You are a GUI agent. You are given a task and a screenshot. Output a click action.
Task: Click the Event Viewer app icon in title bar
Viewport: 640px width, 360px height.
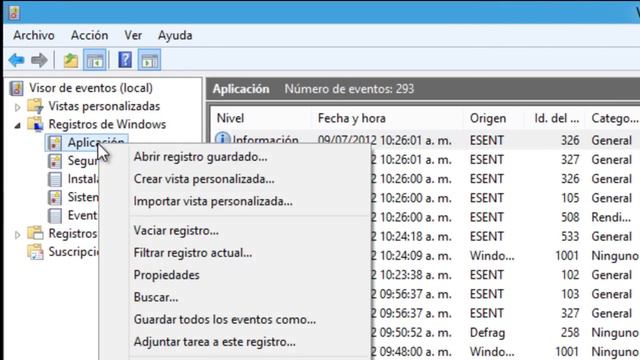tap(13, 13)
